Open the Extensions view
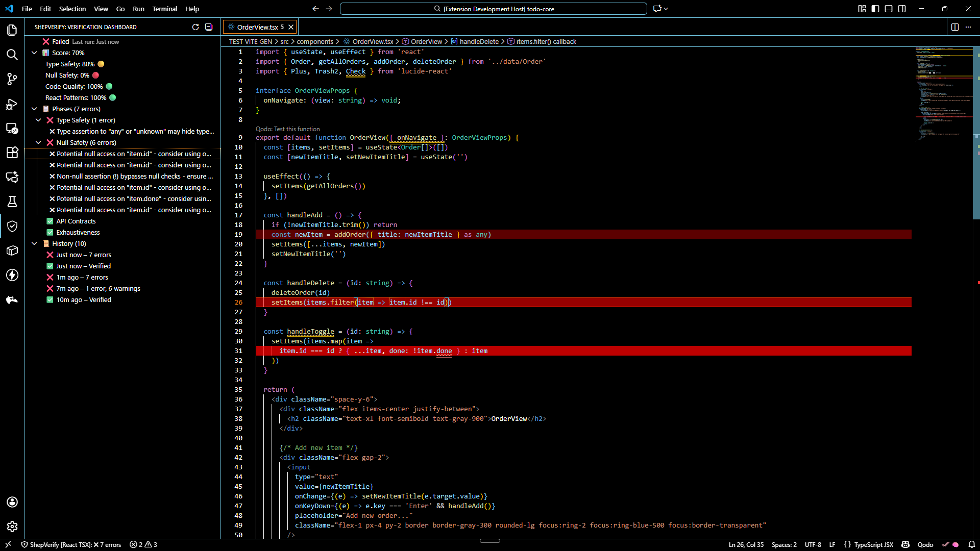The height and width of the screenshot is (551, 980). coord(12,153)
